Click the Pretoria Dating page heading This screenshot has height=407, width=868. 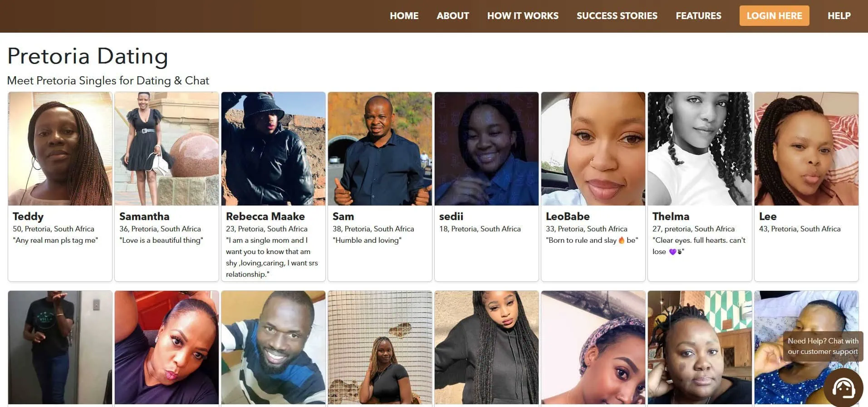point(88,56)
